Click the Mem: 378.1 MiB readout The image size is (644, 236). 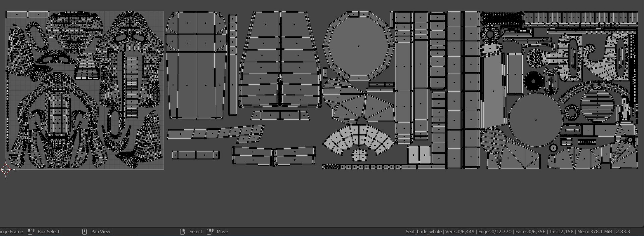pos(595,232)
